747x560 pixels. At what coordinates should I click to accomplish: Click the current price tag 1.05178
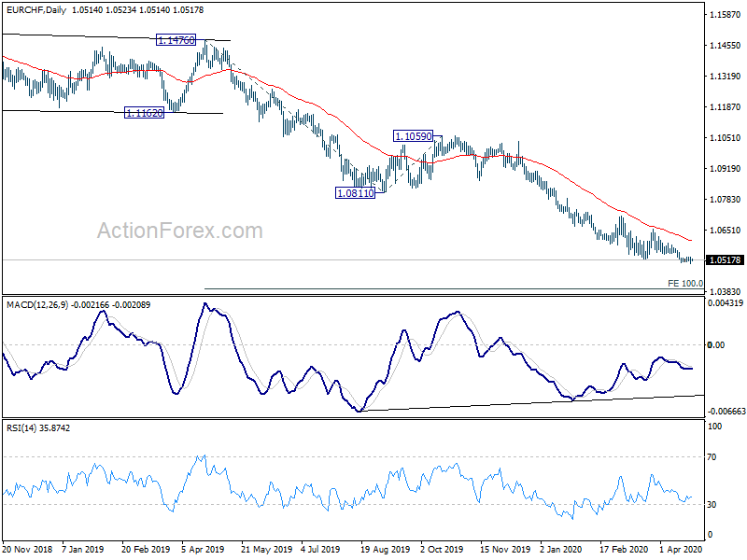[726, 260]
